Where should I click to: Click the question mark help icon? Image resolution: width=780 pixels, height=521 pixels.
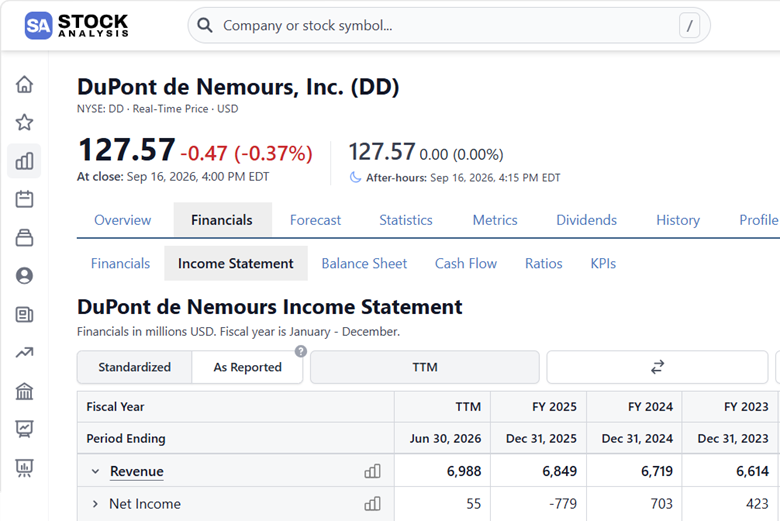(300, 351)
